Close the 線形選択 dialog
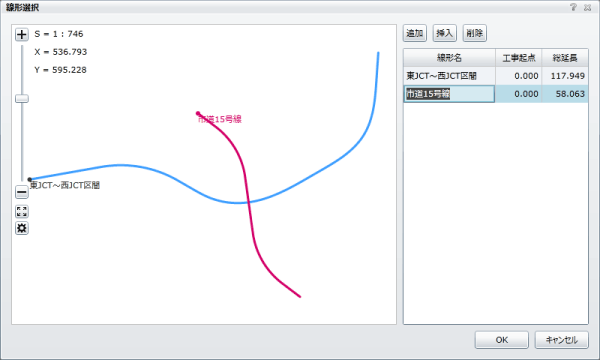The image size is (600, 360). point(587,7)
